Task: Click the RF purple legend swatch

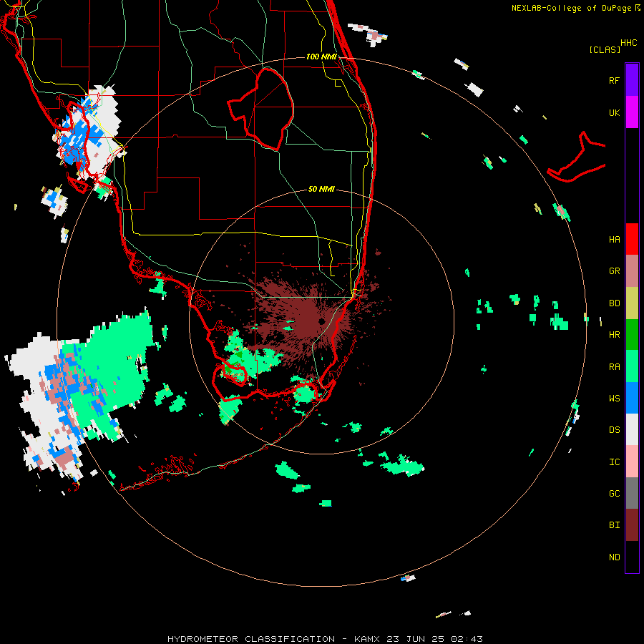Action: pos(632,80)
